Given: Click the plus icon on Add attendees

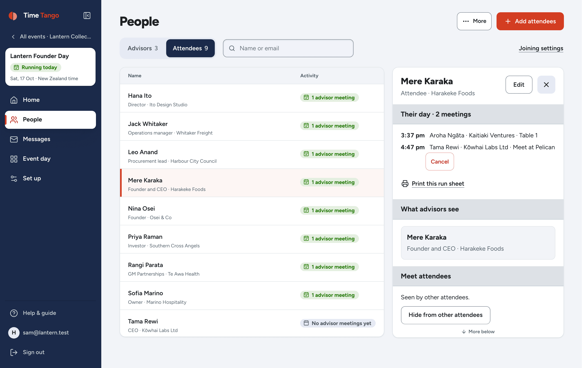Looking at the screenshot, I should pyautogui.click(x=508, y=21).
